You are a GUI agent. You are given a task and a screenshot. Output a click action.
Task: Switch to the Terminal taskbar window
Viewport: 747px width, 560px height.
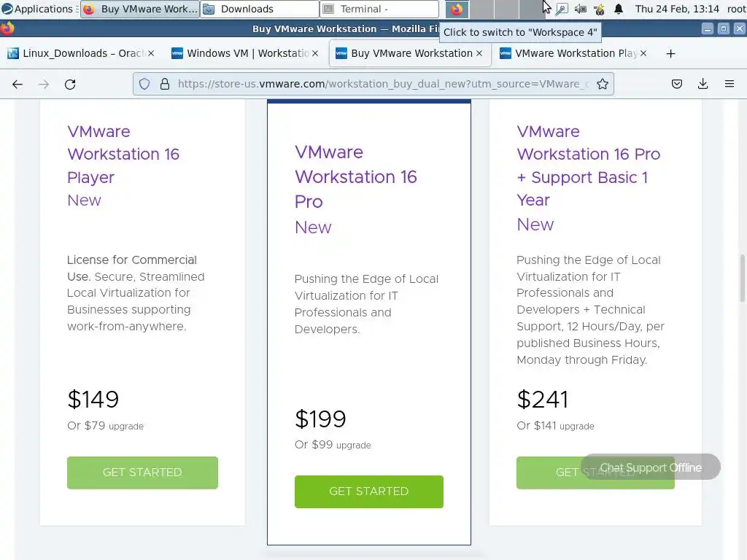(x=379, y=9)
